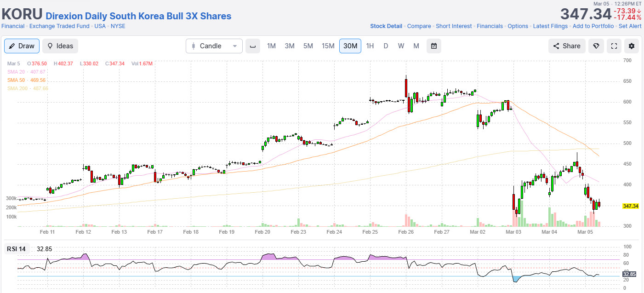Click the calendar date range icon
The height and width of the screenshot is (293, 644).
coord(433,46)
